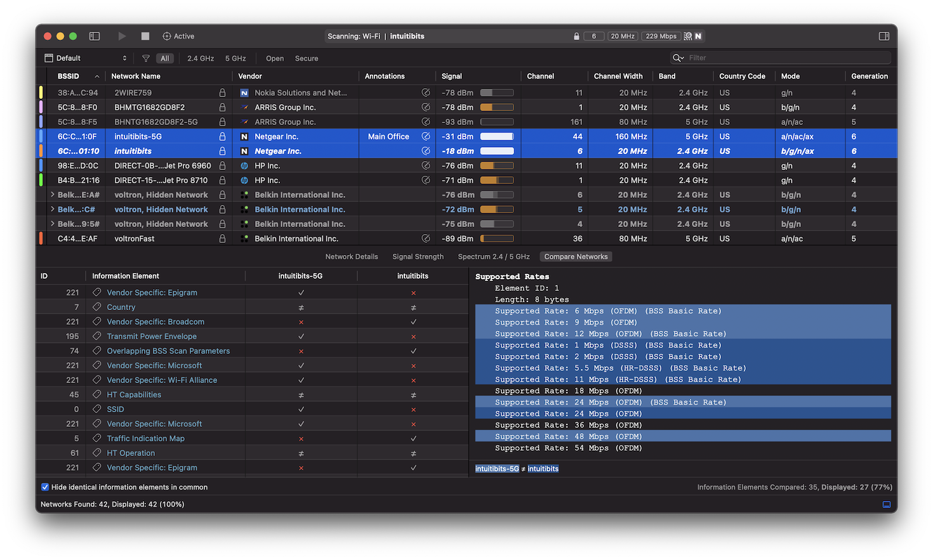Sort by the Generation column header
Screen dimensions: 933x560
point(870,76)
